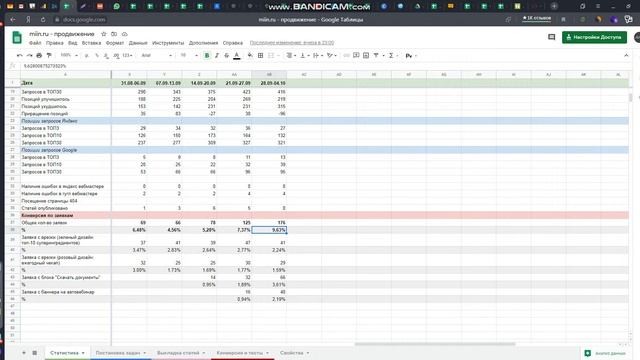The height and width of the screenshot is (360, 640).
Task: Open vertical align dropdown
Action: 304,56
